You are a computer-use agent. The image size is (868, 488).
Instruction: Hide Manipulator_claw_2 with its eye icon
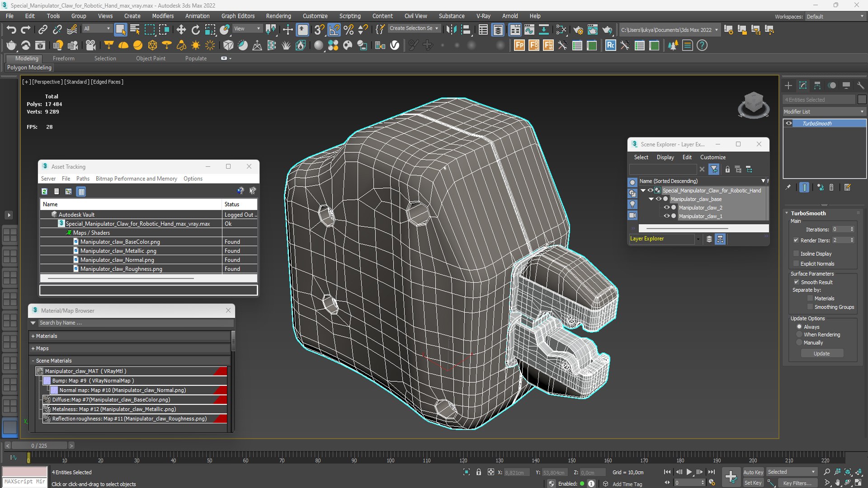coord(666,207)
